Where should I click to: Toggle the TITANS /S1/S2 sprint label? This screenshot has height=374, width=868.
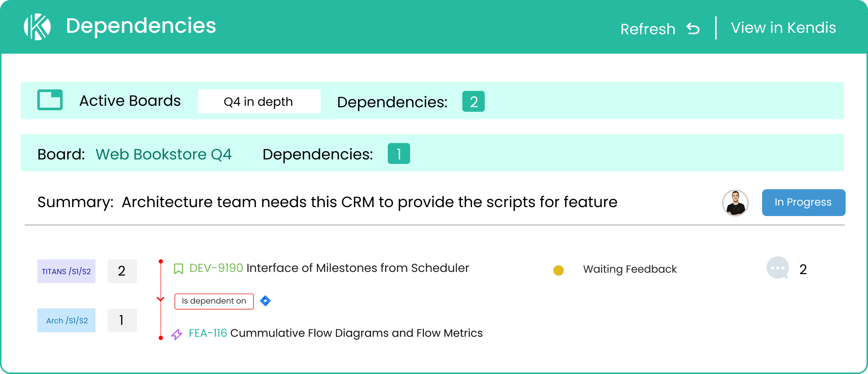[66, 271]
